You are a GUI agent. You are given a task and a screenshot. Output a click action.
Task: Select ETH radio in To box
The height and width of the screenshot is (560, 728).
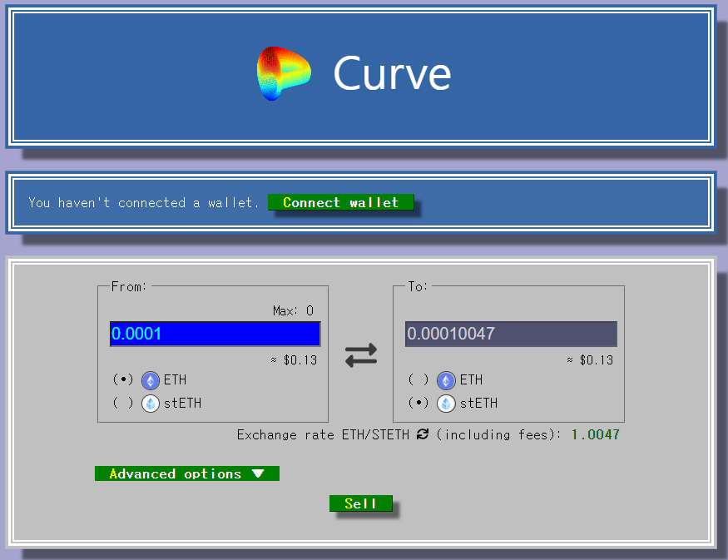pyautogui.click(x=418, y=379)
